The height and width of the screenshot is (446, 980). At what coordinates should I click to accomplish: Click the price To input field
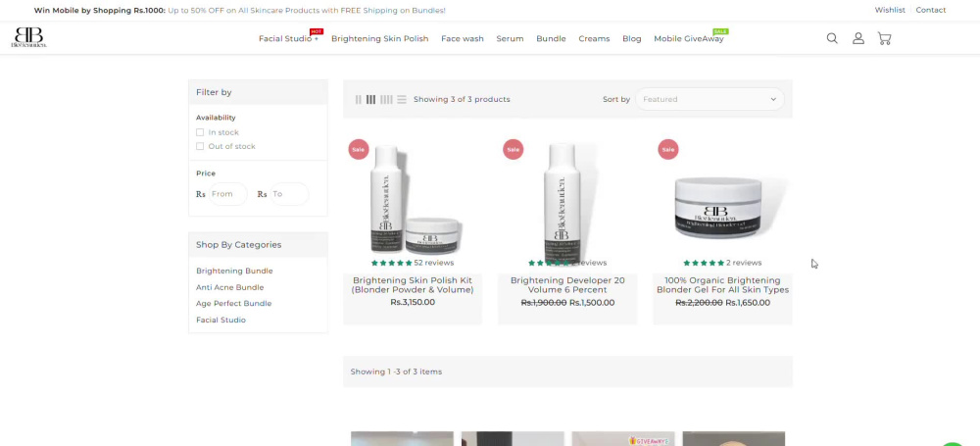coord(289,194)
